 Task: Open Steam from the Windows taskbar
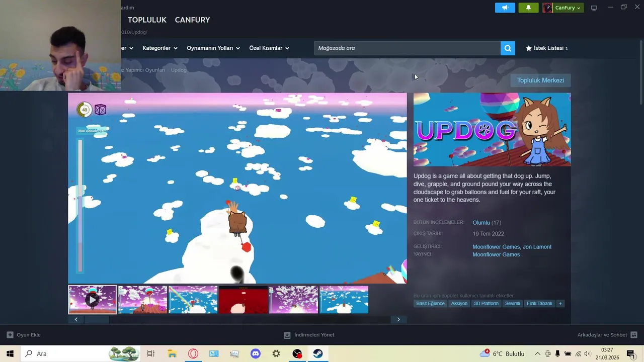(318, 353)
